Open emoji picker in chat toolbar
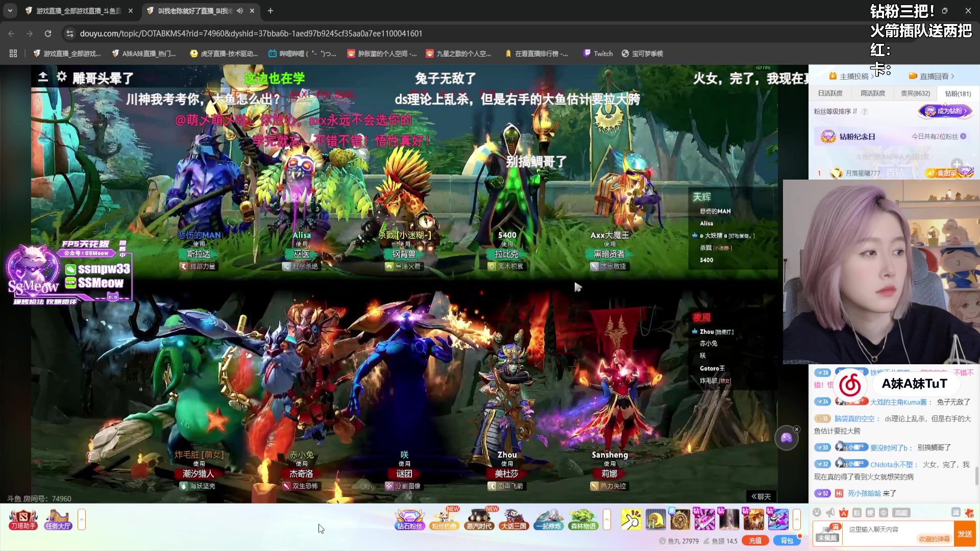The width and height of the screenshot is (980, 551). 817,512
